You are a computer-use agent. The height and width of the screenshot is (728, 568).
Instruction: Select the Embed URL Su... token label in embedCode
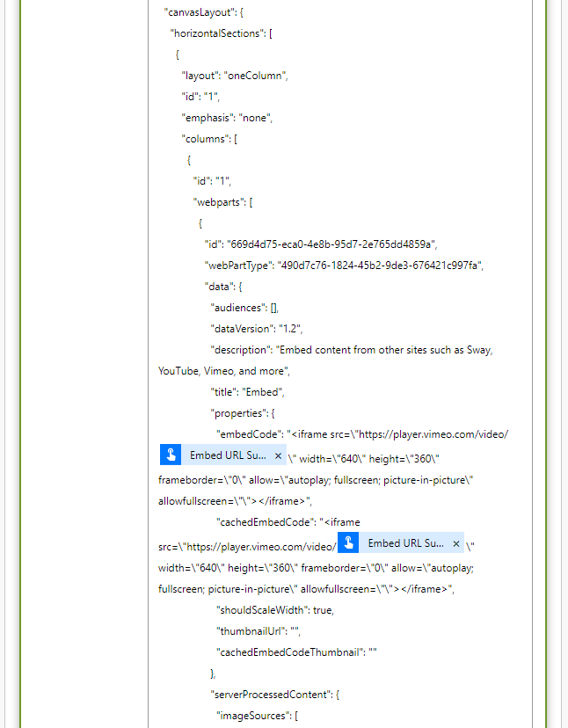pyautogui.click(x=228, y=455)
